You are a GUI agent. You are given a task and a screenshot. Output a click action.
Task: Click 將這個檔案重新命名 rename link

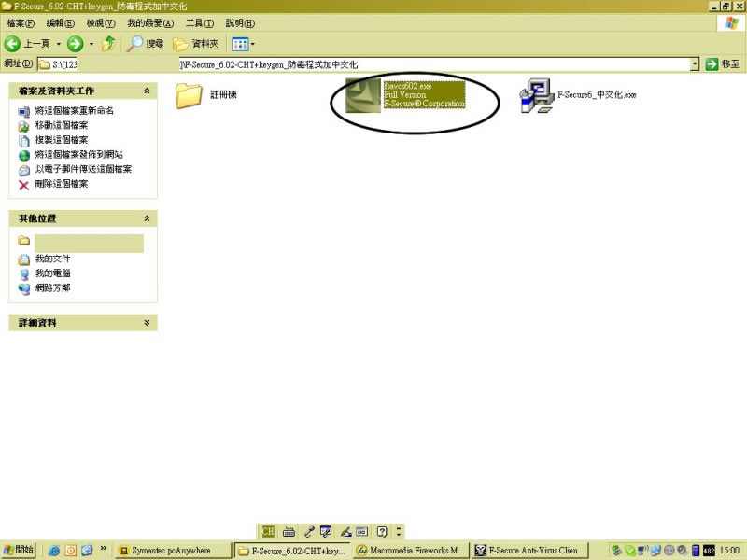click(x=75, y=110)
